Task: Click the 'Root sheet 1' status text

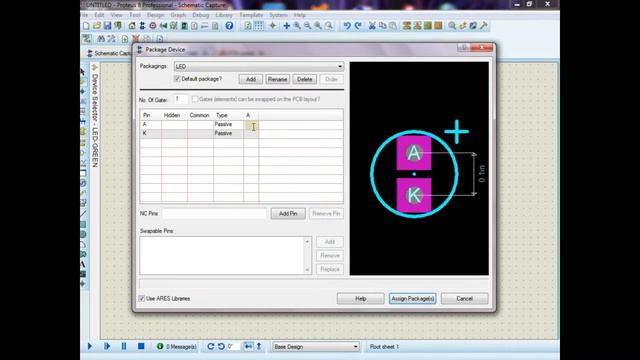Action: point(384,347)
